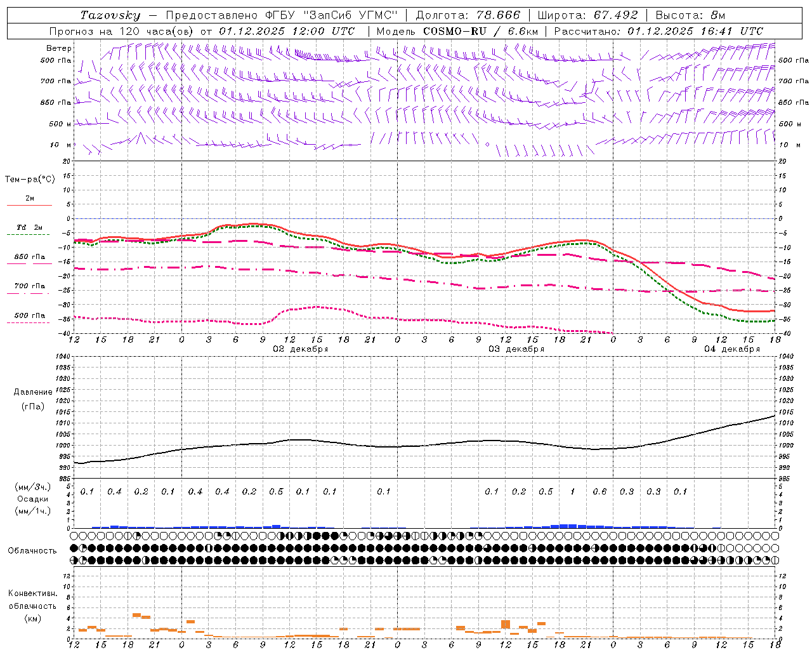Viewport: 812px width, 650px height.
Task: Click the 850 гПа label in temperature legend
Action: [x=30, y=257]
